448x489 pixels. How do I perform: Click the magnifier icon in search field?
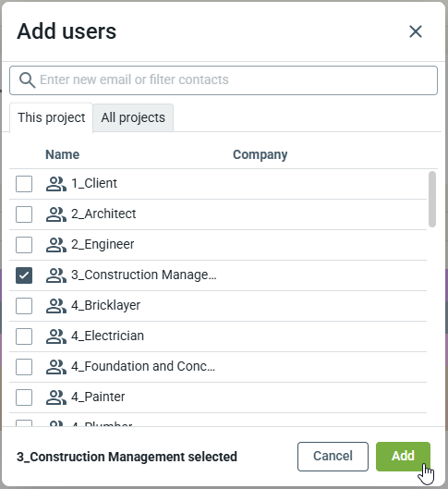[x=27, y=80]
